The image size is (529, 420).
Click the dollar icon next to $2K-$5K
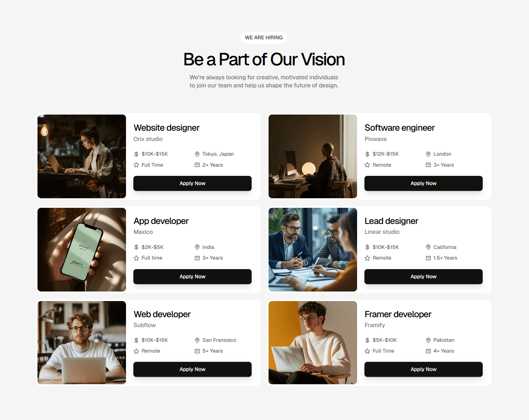(x=136, y=247)
